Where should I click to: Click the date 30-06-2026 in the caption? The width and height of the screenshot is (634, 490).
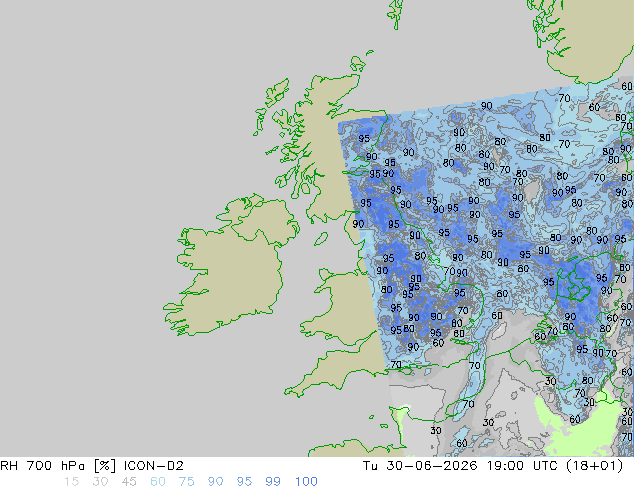432,466
